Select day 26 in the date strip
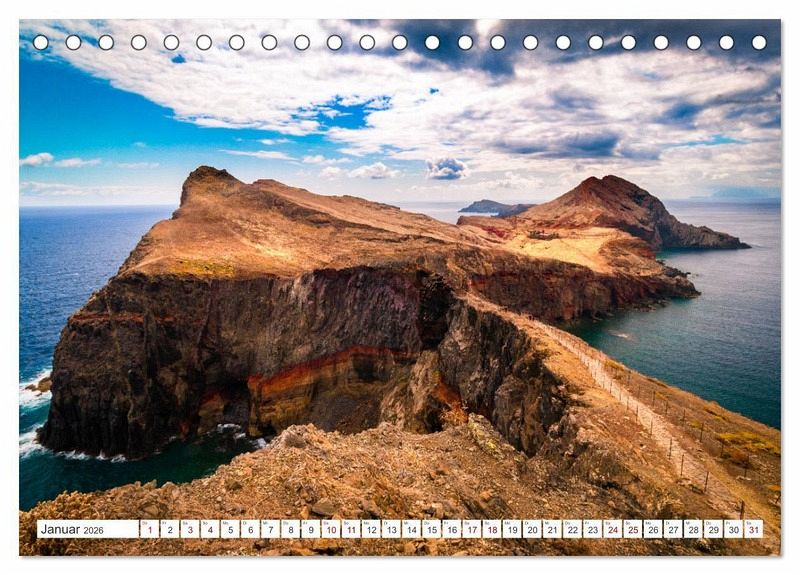800x575 pixels. coord(654,529)
